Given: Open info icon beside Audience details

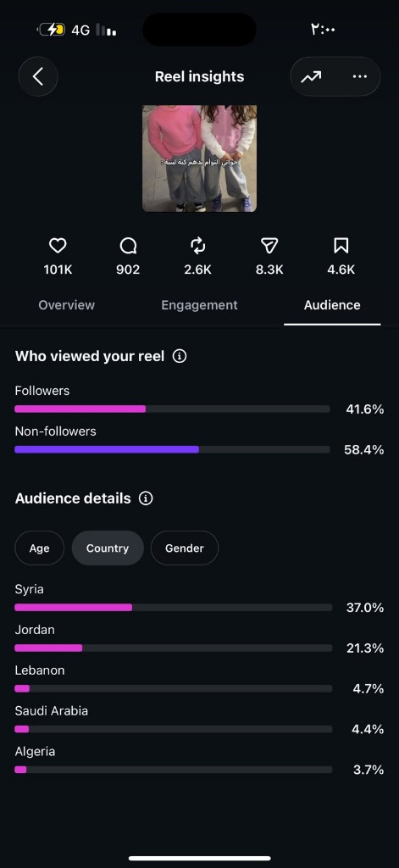Looking at the screenshot, I should 146,498.
